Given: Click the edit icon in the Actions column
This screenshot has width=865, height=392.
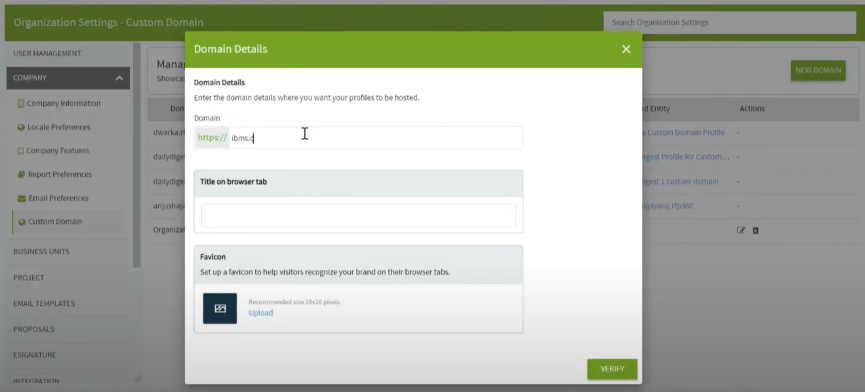Looking at the screenshot, I should click(741, 230).
